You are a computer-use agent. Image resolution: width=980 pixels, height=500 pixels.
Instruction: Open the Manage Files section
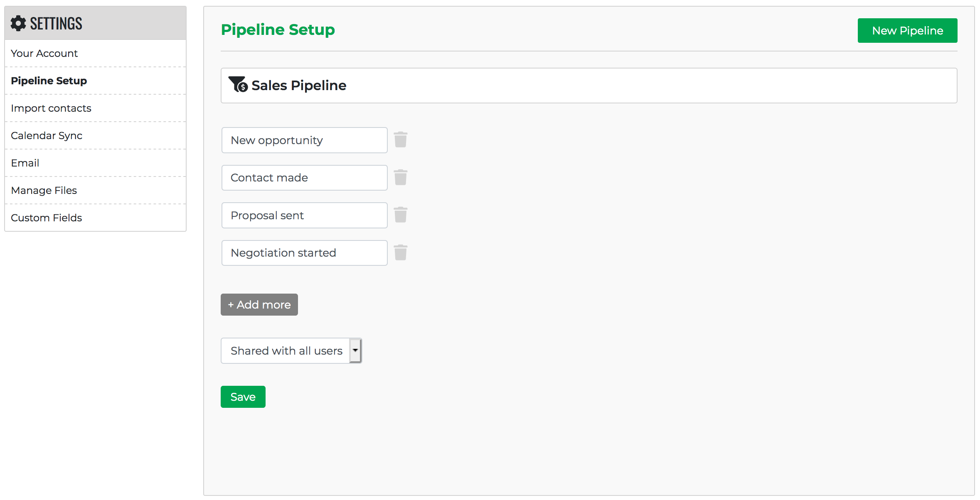click(x=44, y=190)
